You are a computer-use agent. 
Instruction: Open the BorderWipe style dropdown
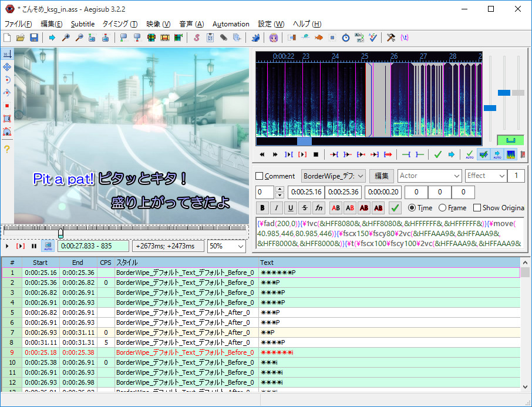333,176
